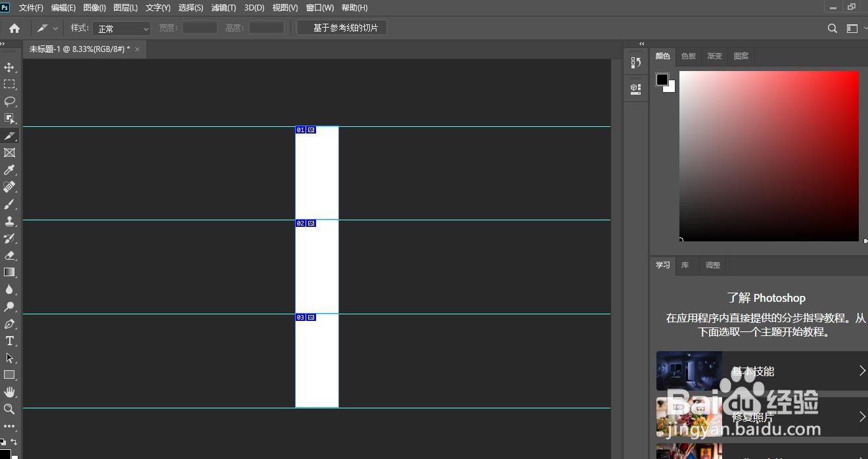The width and height of the screenshot is (868, 459).
Task: Click the slice 02 image-type badge icon
Action: coord(311,224)
